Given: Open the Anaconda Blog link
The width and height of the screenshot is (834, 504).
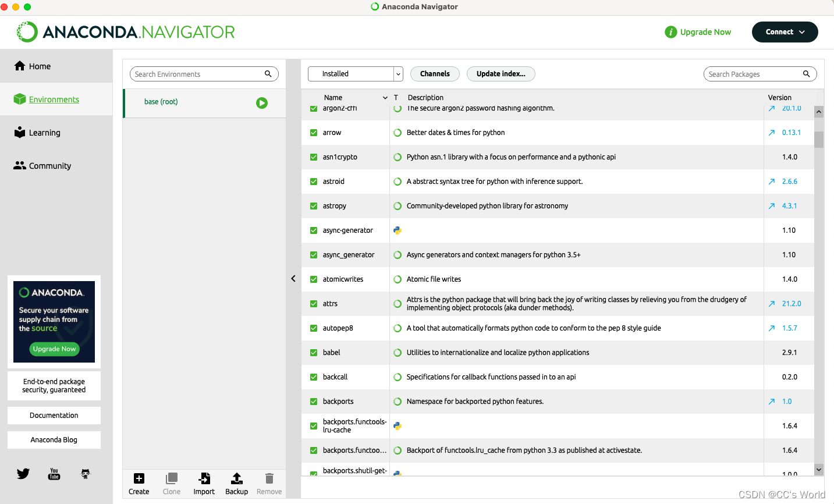Looking at the screenshot, I should point(54,440).
